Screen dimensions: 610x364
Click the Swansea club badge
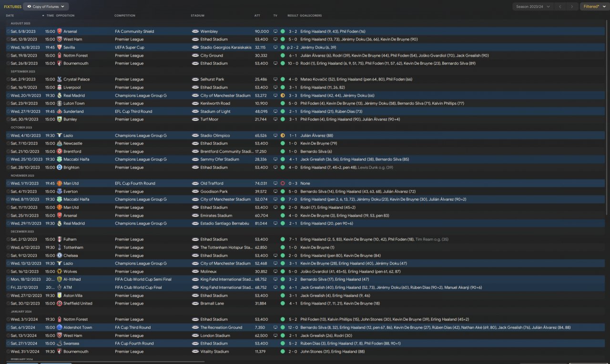pyautogui.click(x=59, y=344)
